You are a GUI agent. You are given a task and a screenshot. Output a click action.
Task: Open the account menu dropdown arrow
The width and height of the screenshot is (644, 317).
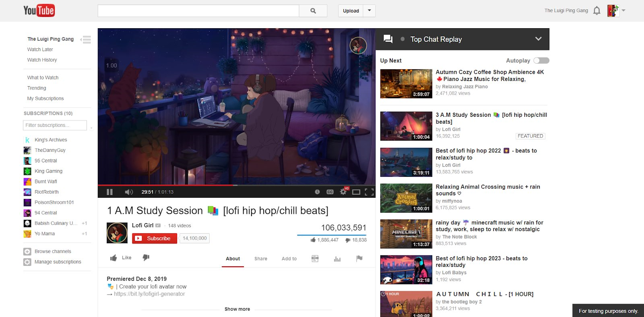(623, 10)
